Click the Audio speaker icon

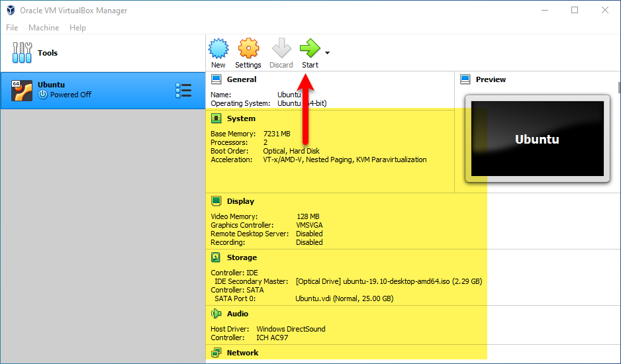pyautogui.click(x=216, y=314)
